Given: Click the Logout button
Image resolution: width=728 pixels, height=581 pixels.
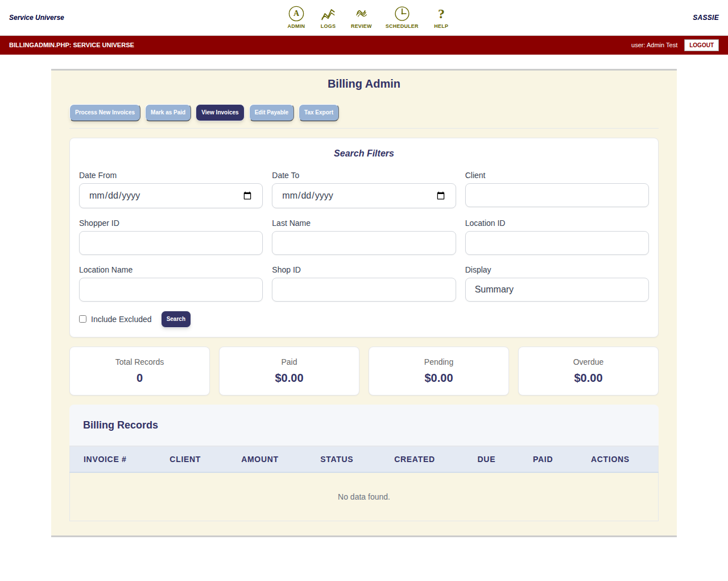Looking at the screenshot, I should [701, 45].
